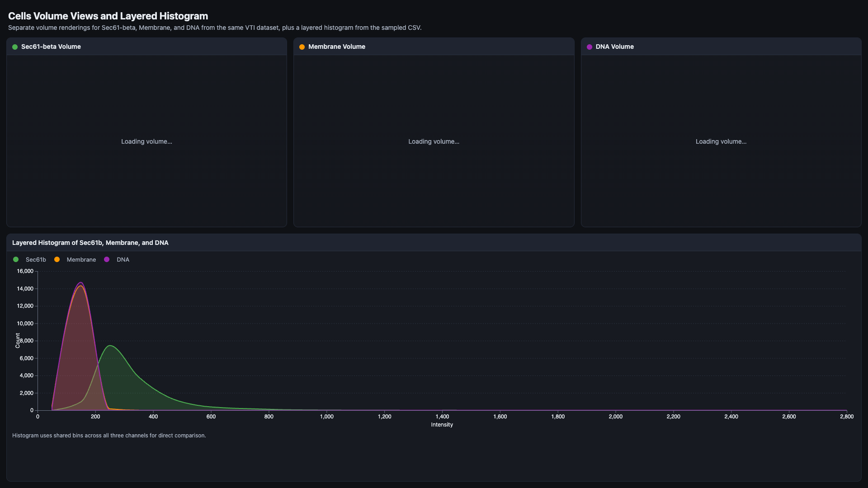Click the DNA Volume panel title
The width and height of the screenshot is (868, 488).
point(615,47)
